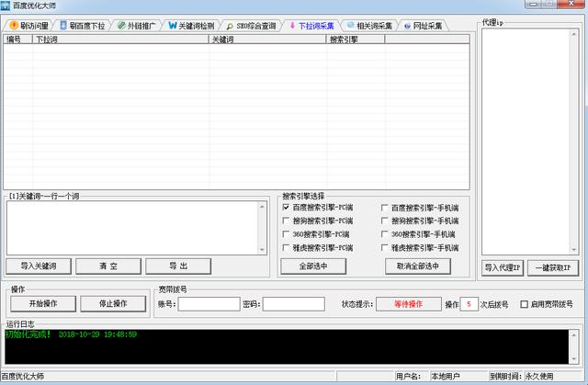Open the 刷访问量 tab
The width and height of the screenshot is (588, 385).
point(29,26)
